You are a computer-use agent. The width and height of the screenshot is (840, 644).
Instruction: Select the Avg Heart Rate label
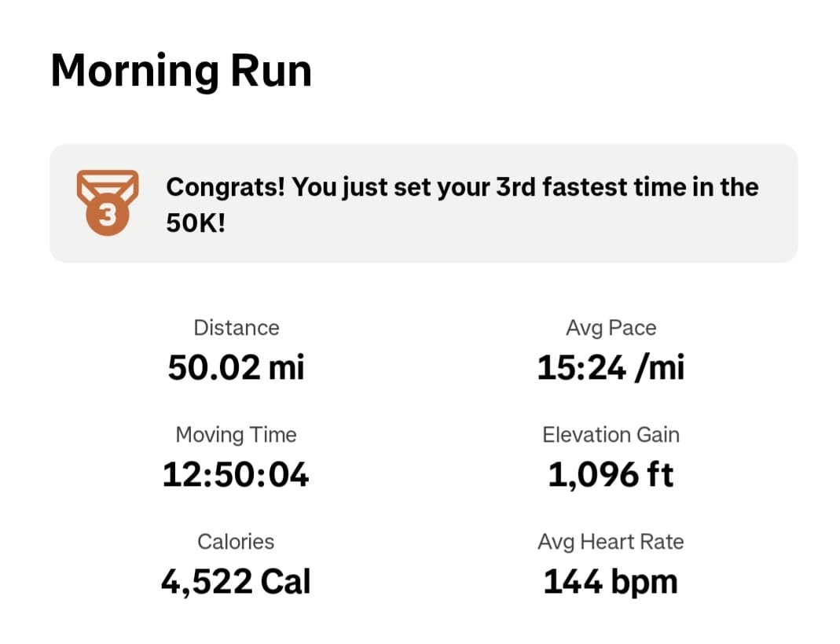coord(611,542)
